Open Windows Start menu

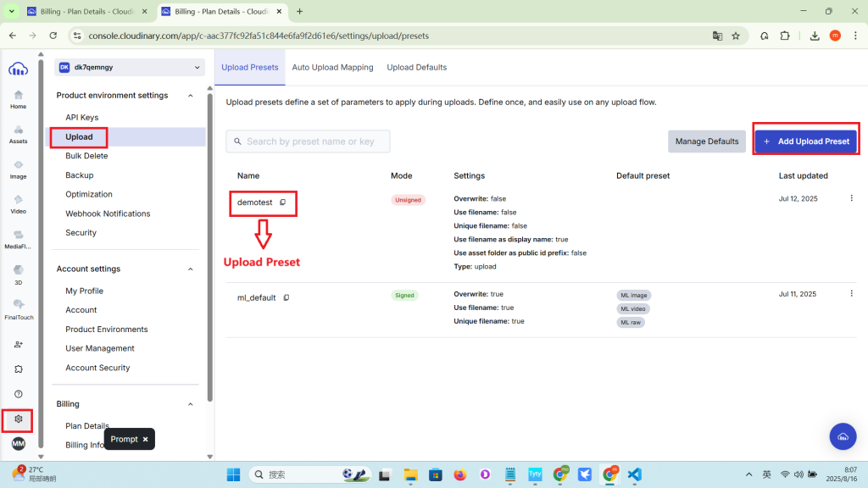(x=234, y=474)
